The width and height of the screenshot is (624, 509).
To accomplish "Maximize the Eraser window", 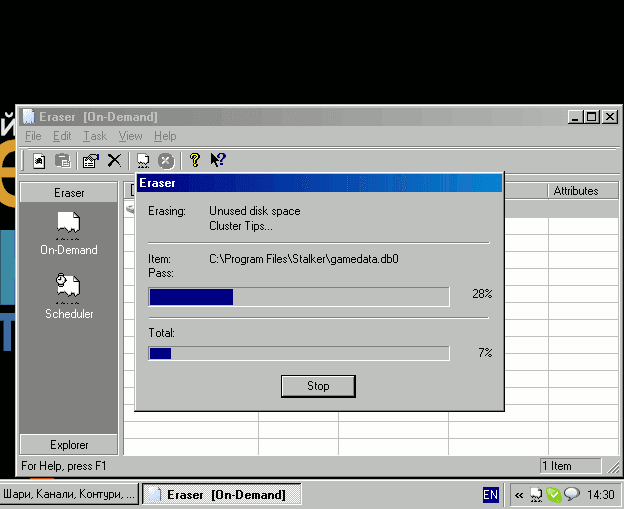I will (x=592, y=117).
